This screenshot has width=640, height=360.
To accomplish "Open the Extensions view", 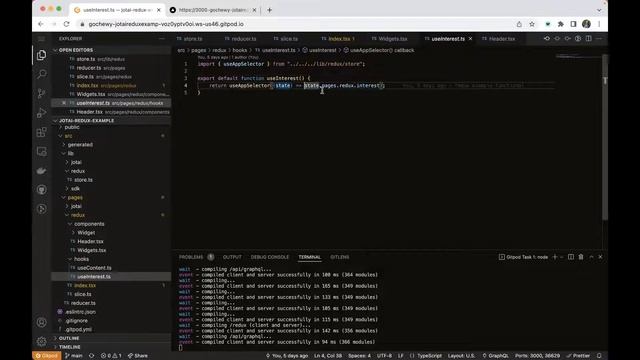I will 41,132.
